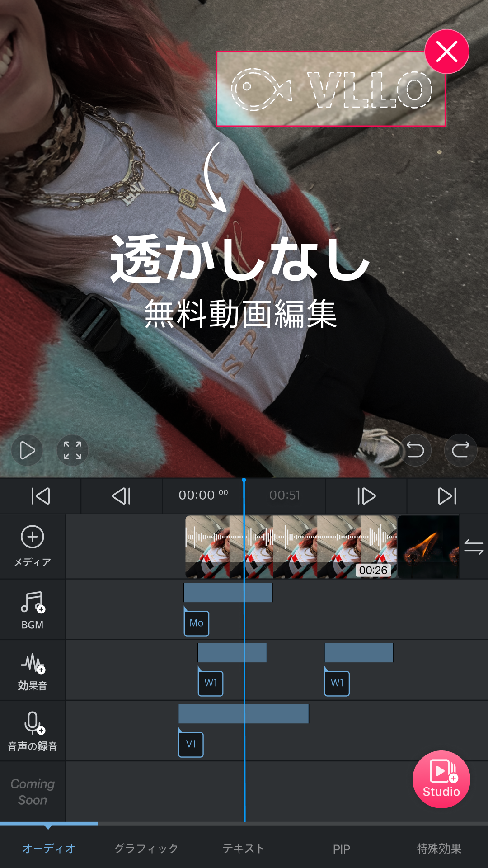This screenshot has height=868, width=488.
Task: Redo the last edit
Action: pyautogui.click(x=460, y=450)
